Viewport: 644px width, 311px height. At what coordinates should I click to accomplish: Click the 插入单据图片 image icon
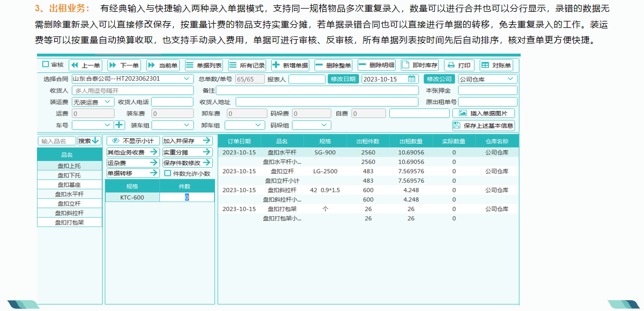point(464,113)
